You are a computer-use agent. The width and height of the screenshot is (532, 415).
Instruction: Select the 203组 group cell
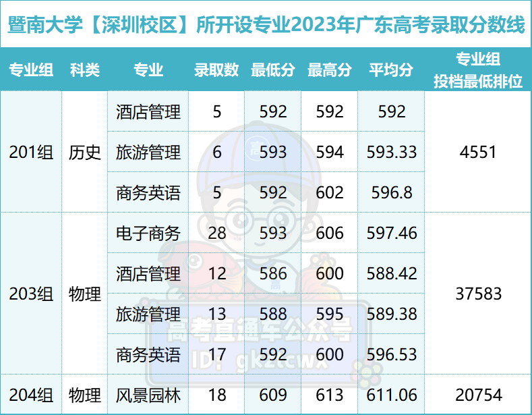coord(31,294)
